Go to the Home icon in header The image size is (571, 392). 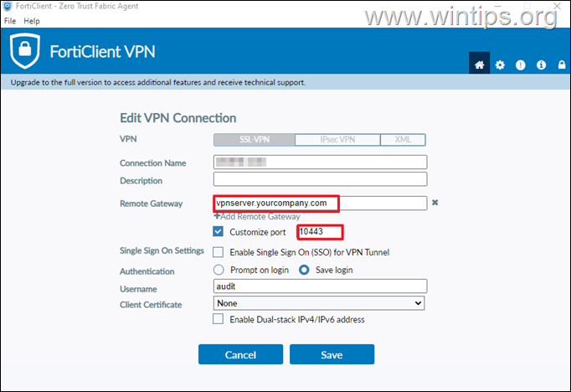(x=479, y=64)
